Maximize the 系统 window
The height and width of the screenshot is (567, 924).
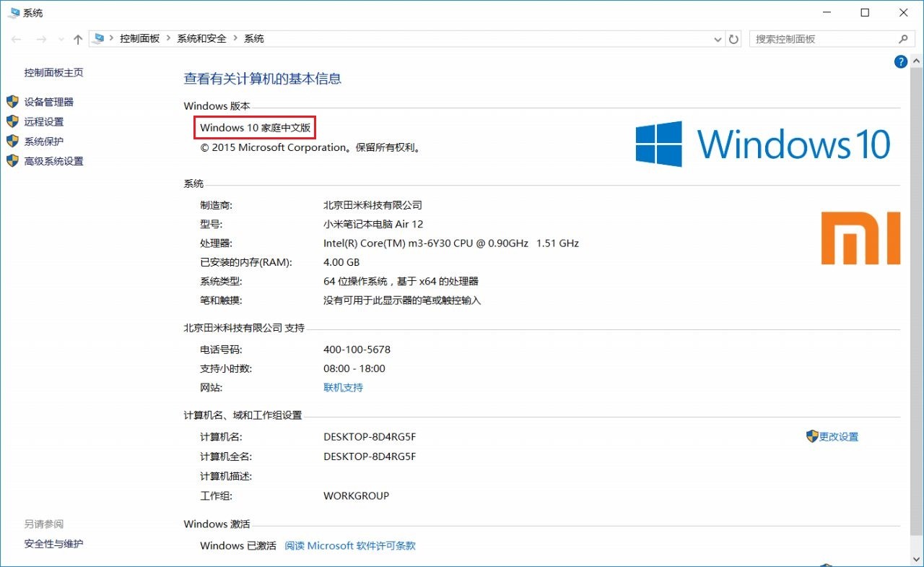tap(865, 13)
